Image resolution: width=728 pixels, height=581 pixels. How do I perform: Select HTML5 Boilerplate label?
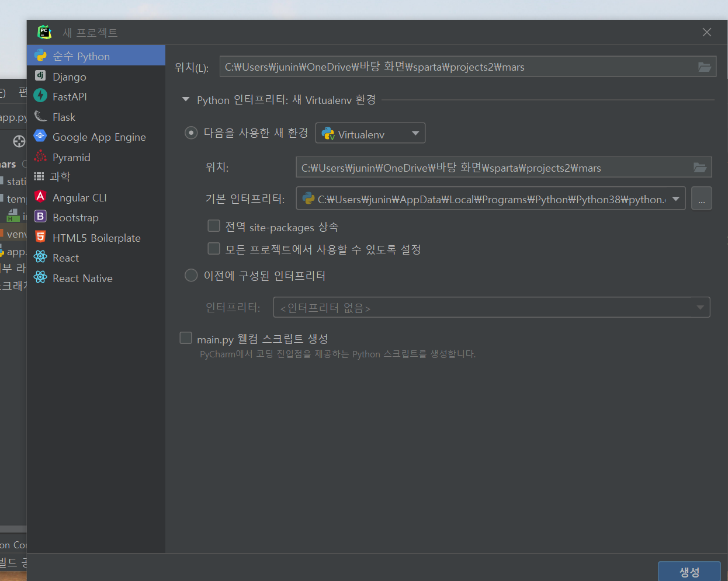96,238
